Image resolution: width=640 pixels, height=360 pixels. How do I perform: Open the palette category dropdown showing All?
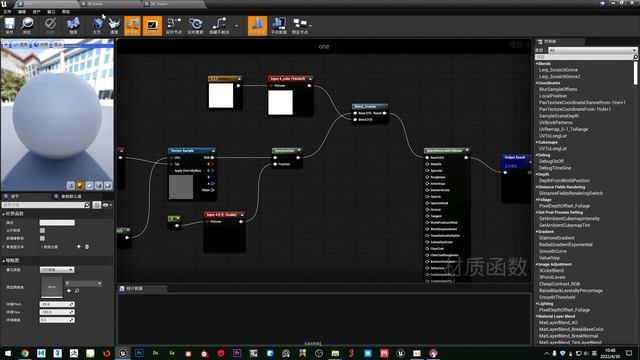[x=592, y=50]
